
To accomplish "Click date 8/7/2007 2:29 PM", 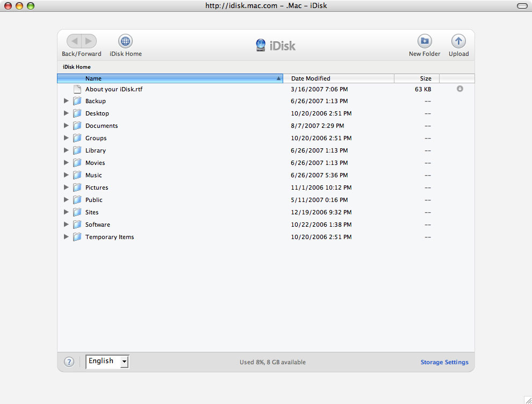I will pyautogui.click(x=317, y=126).
